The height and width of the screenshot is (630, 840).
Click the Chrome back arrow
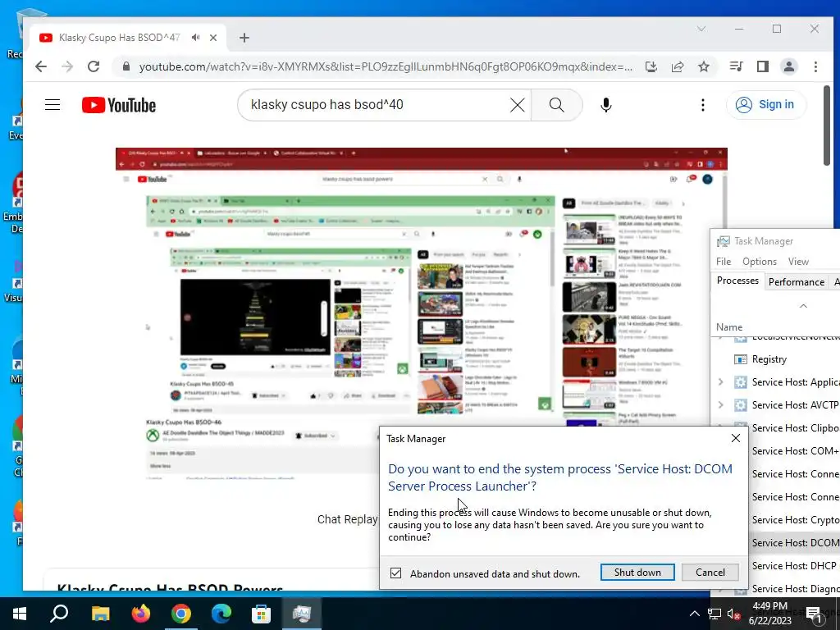[x=41, y=66]
